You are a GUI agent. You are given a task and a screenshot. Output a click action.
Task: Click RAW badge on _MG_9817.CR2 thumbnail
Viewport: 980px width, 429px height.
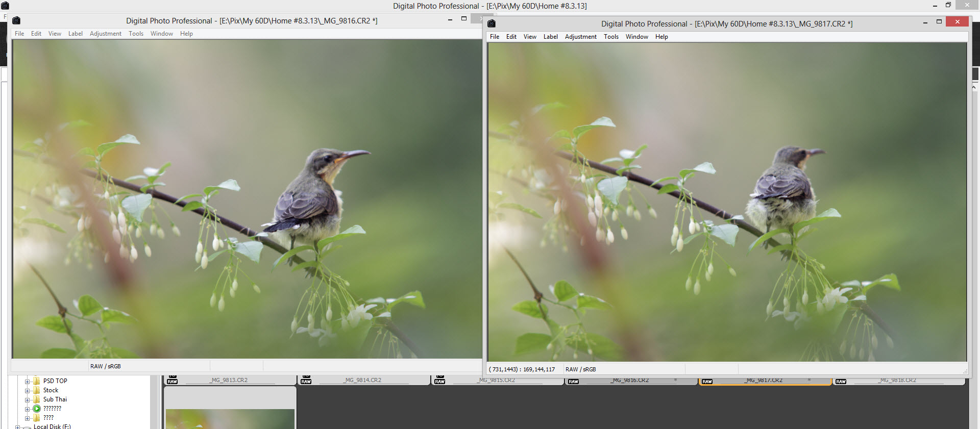[707, 382]
